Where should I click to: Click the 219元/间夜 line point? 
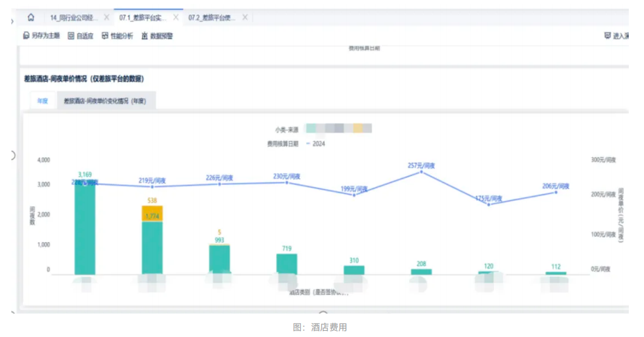coord(153,187)
